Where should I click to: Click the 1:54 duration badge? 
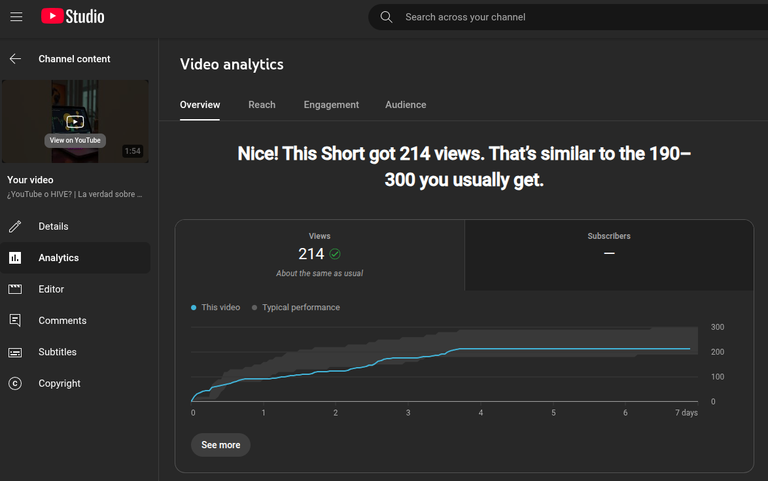[x=133, y=151]
